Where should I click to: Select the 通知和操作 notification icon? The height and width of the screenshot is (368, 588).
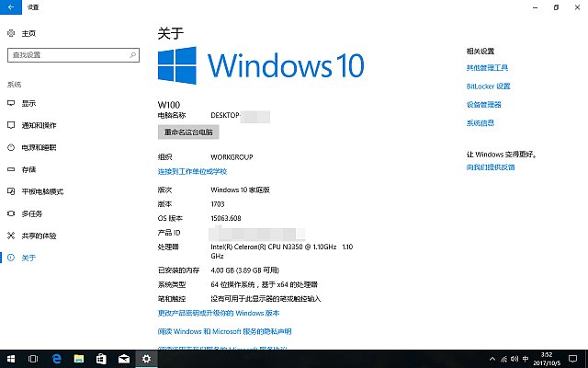pos(11,125)
